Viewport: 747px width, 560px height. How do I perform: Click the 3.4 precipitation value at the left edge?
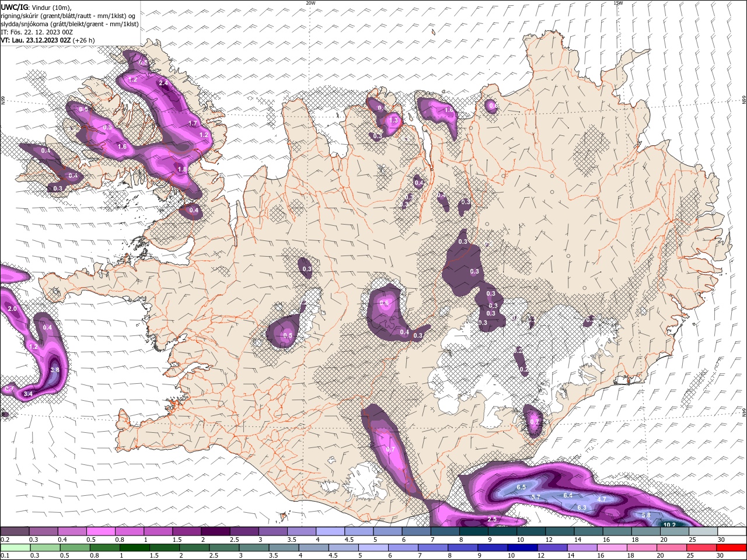28,394
